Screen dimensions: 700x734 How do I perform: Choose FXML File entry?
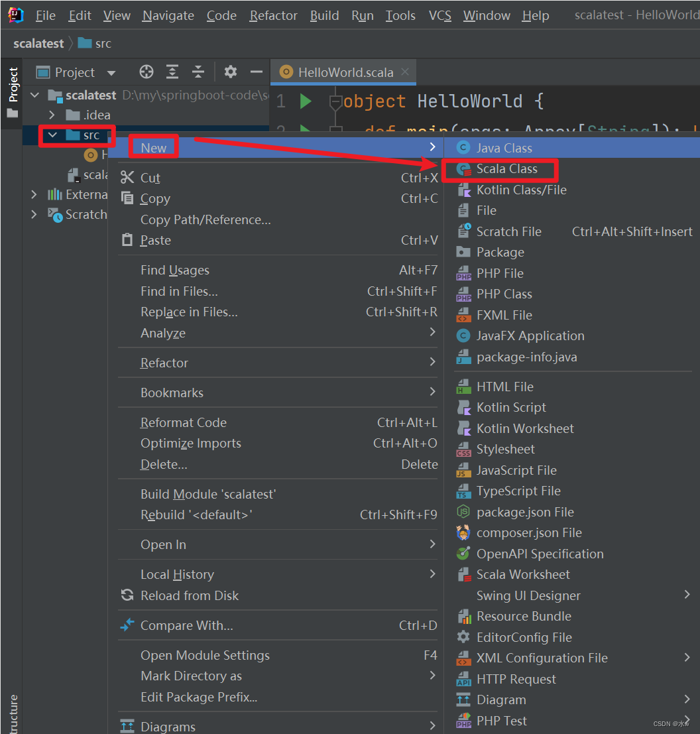click(x=572, y=315)
